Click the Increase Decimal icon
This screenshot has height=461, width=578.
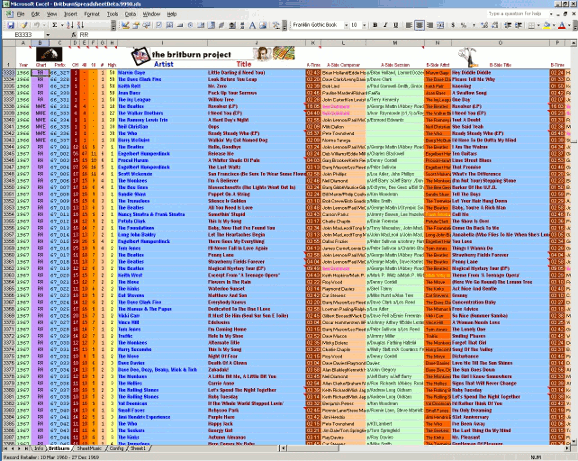[x=484, y=25]
